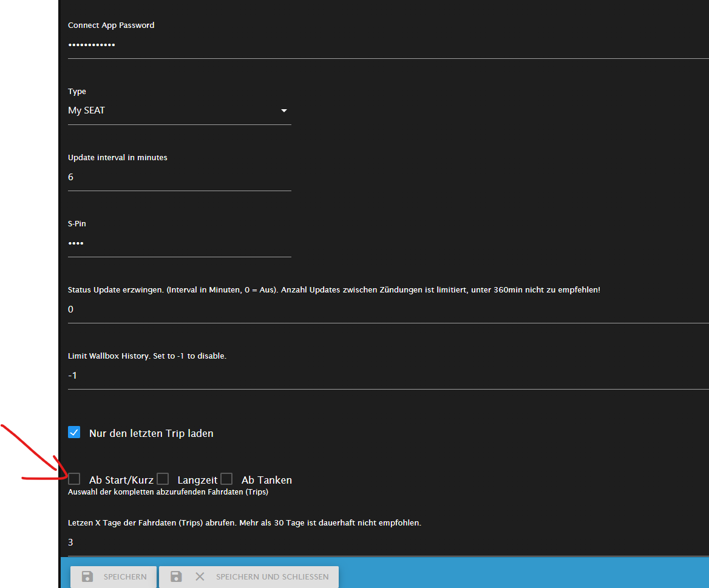Viewport: 709px width, 588px height.
Task: Click the 'Letzen X Tage der Fahrdaten' description text
Action: pyautogui.click(x=245, y=523)
